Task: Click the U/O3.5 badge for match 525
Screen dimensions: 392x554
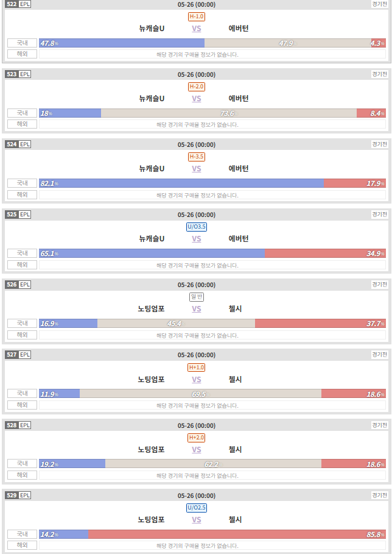Action: click(197, 227)
